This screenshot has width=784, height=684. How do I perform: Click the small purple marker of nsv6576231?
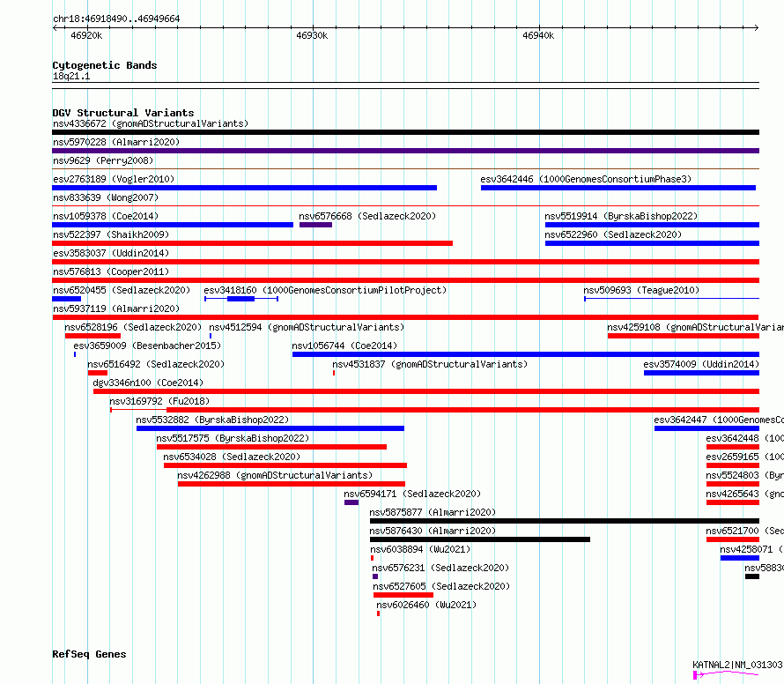[x=375, y=576]
